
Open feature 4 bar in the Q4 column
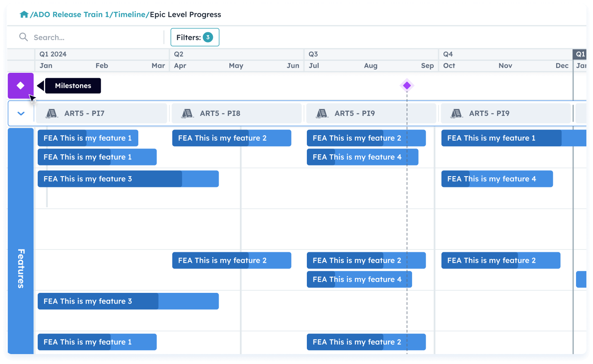(x=497, y=179)
